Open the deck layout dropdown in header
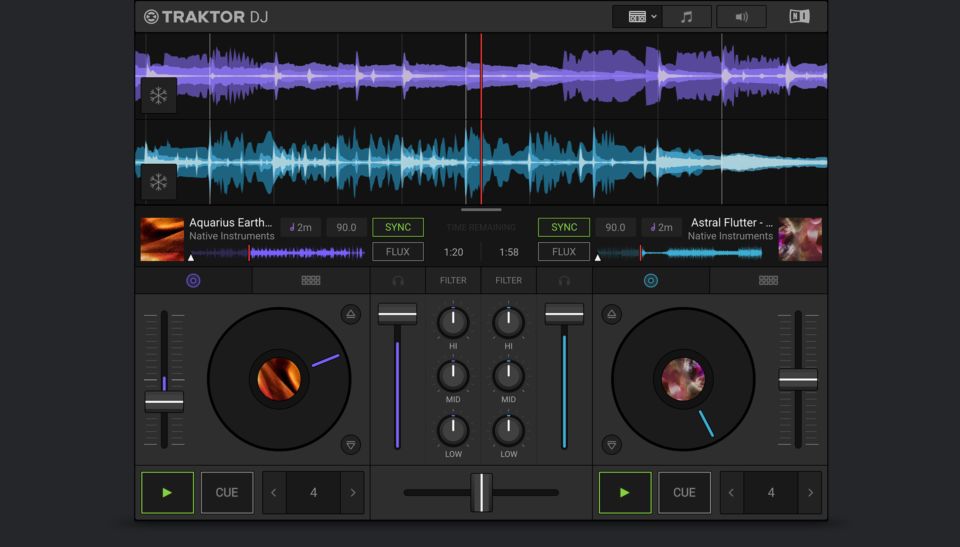Viewport: 960px width, 547px height. tap(642, 17)
